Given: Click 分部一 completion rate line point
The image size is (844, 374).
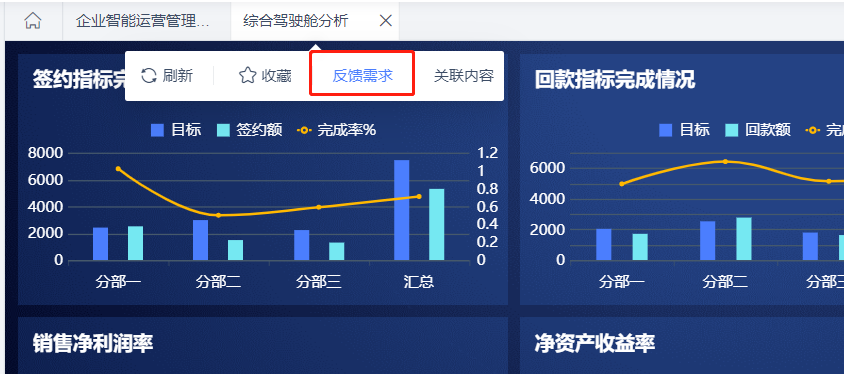Looking at the screenshot, I should coord(118,168).
